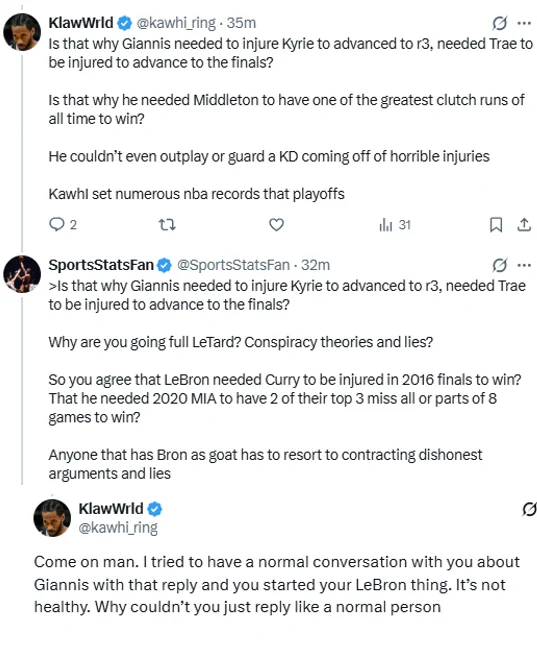Bookmark KlawWrld's first tweet
The width and height of the screenshot is (537, 647).
pyautogui.click(x=496, y=225)
